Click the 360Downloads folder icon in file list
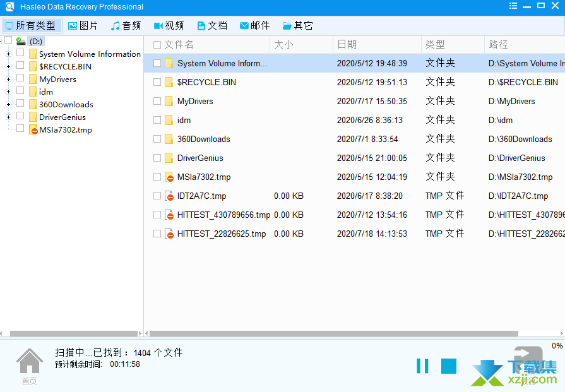This screenshot has width=565, height=392. [169, 139]
